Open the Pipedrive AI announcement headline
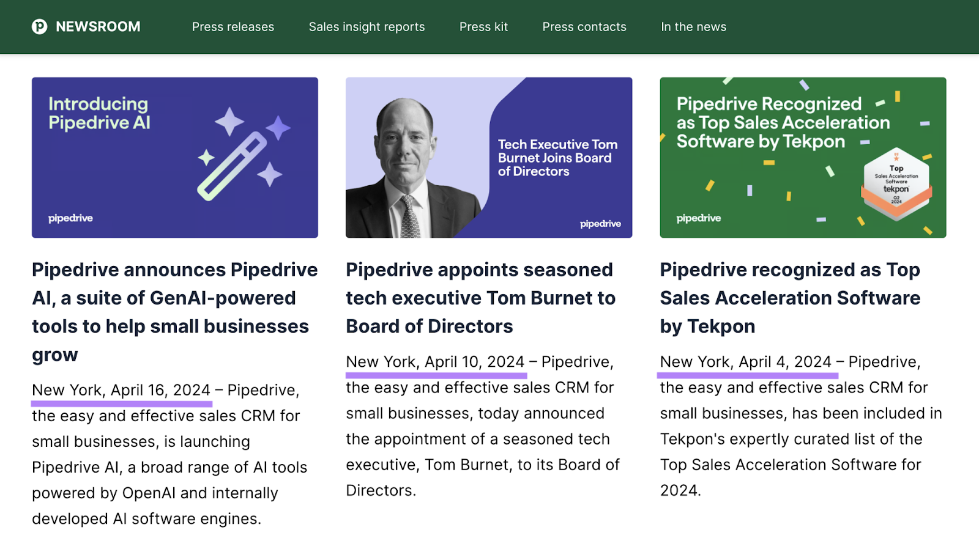Viewport: 979px width, 560px height. pos(174,312)
